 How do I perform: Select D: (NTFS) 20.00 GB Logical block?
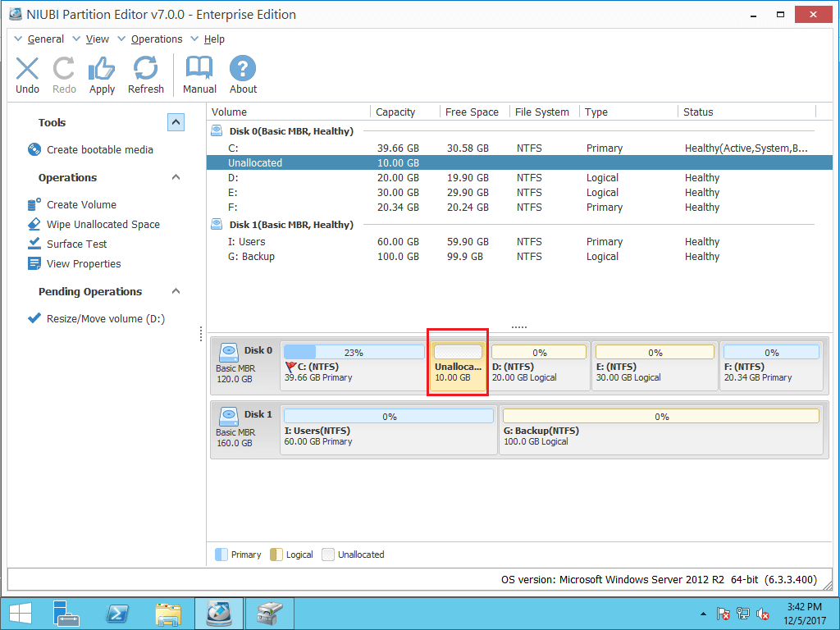click(539, 367)
